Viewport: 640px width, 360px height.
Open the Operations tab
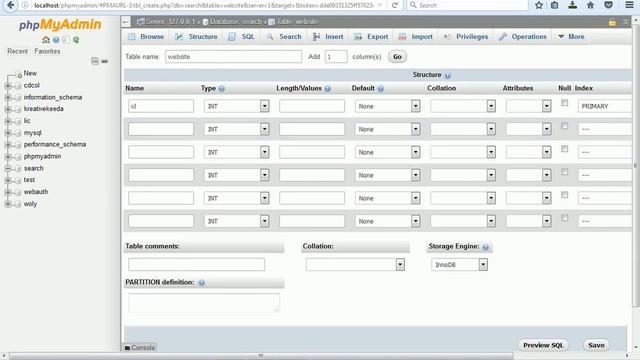522,37
